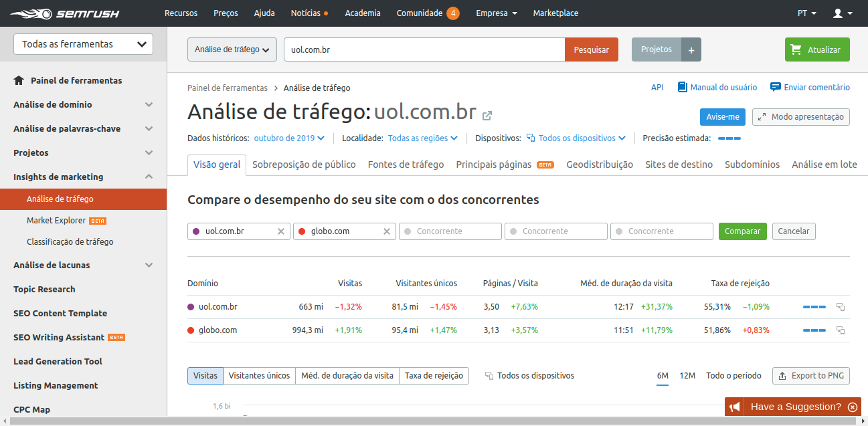Click the Precisão estimada dashes indicator
The width and height of the screenshot is (868, 426).
[x=729, y=138]
